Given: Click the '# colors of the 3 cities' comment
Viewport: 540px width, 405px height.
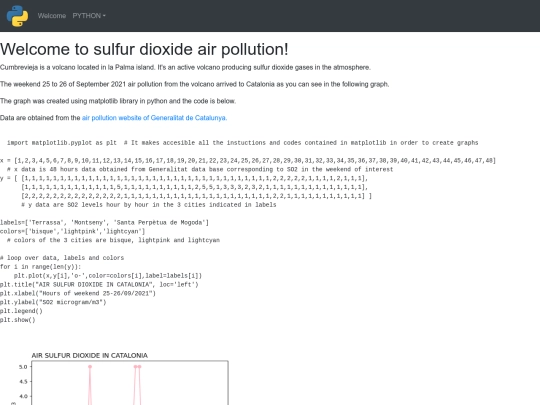Looking at the screenshot, I should point(113,240).
